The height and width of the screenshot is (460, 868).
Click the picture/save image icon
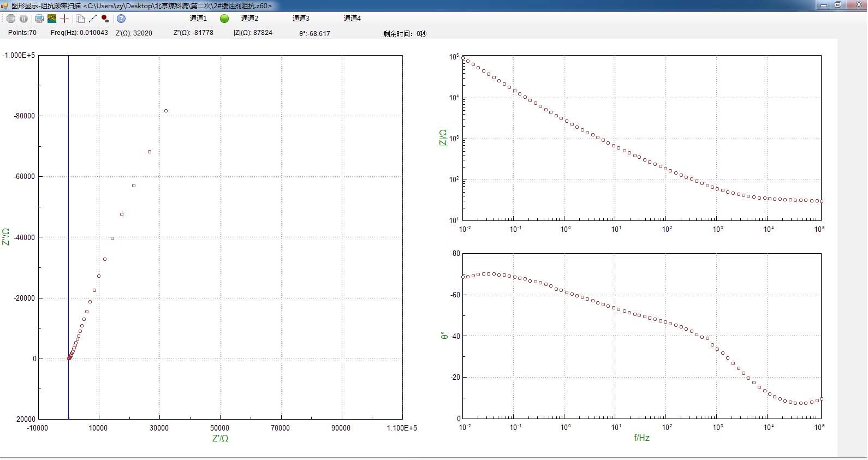[52, 19]
